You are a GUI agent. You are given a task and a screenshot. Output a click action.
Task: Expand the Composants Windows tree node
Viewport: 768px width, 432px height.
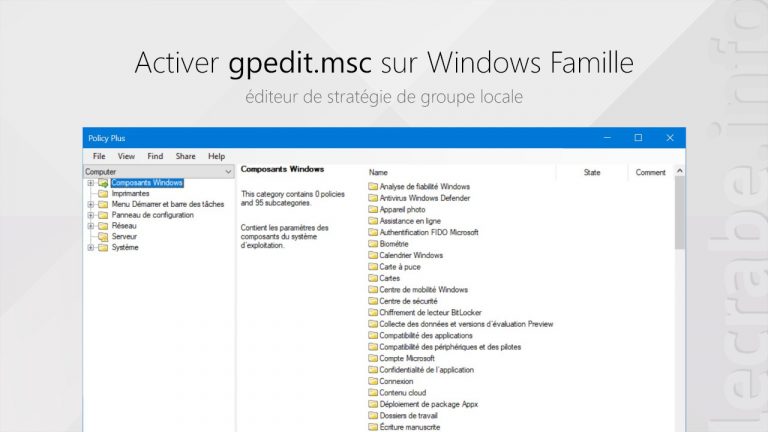click(91, 183)
